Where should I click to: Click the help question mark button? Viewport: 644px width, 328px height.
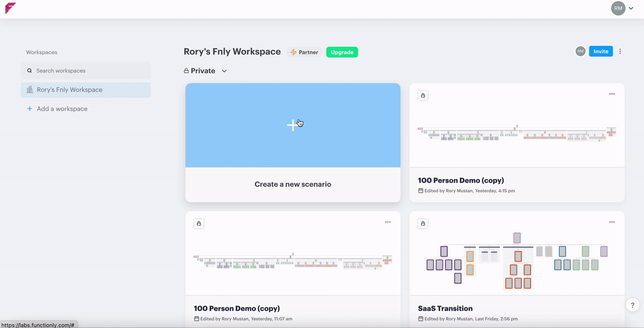(x=633, y=305)
